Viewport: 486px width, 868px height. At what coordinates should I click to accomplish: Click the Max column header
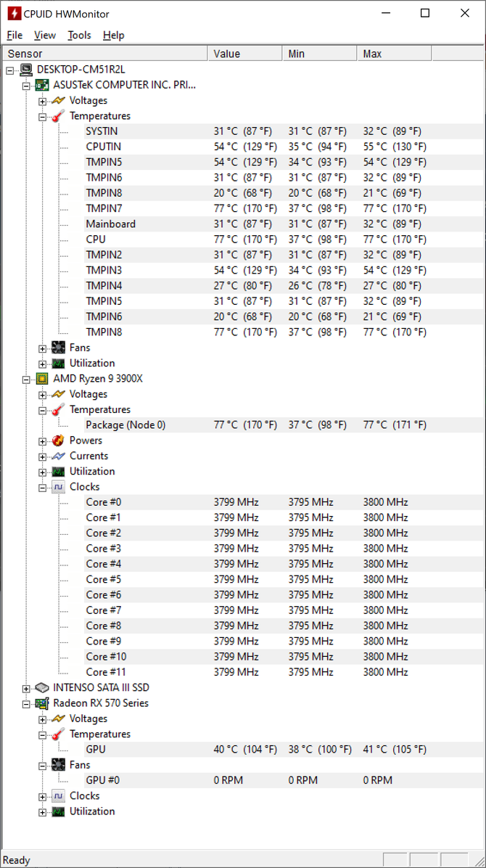tap(394, 54)
